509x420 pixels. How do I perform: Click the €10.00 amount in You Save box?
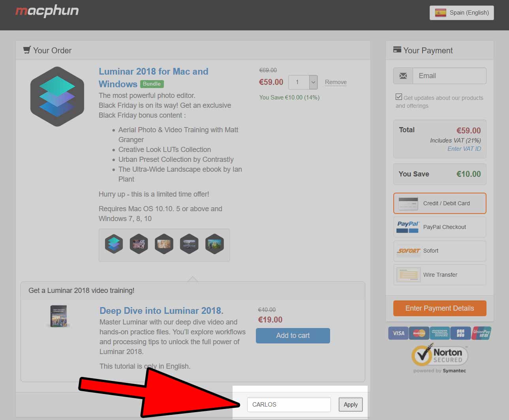click(x=469, y=174)
